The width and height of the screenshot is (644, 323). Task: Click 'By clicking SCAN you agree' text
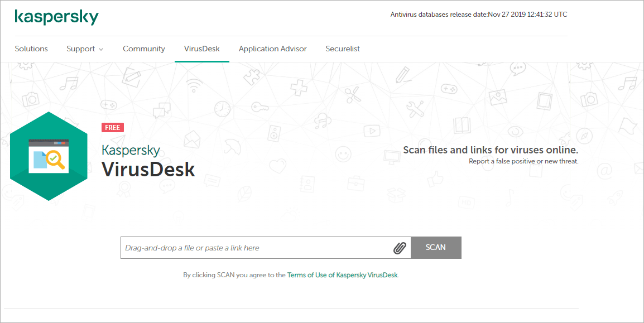coord(234,275)
